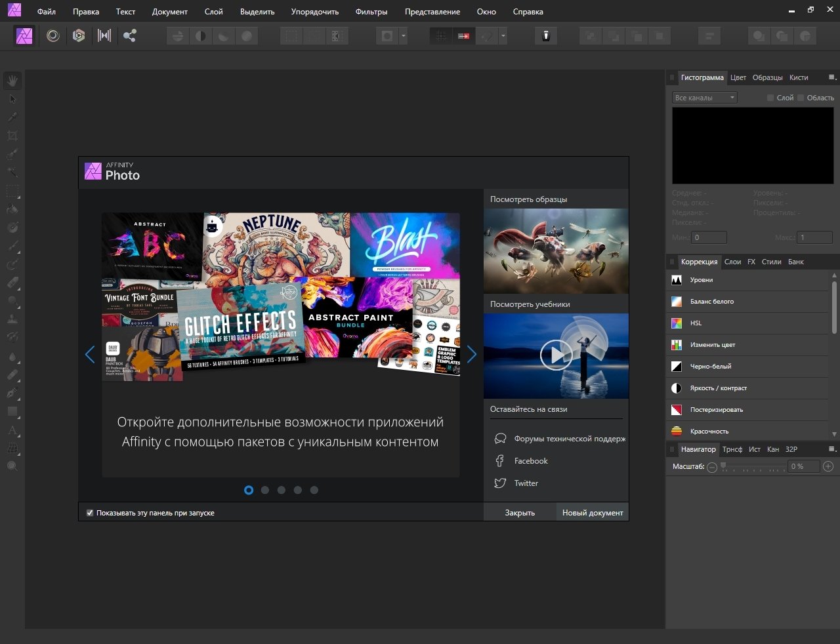The image size is (840, 644).
Task: Click the Новый документ button
Action: tap(593, 513)
